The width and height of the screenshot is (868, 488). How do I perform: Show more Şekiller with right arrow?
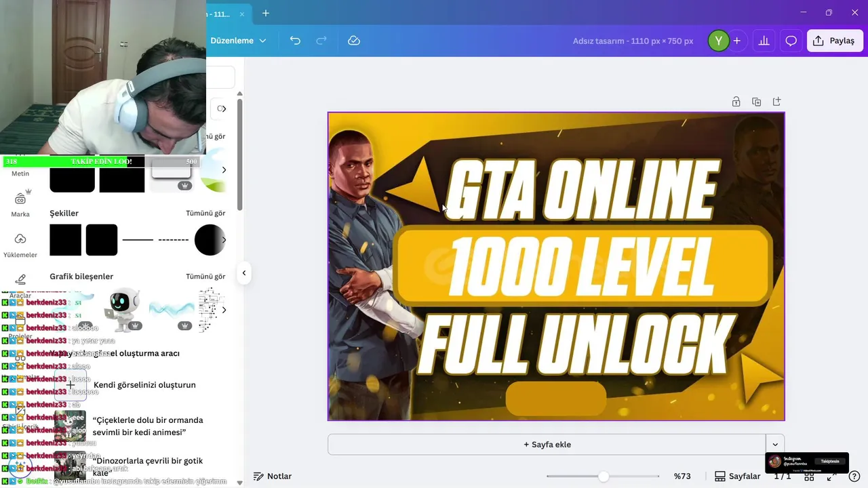(x=224, y=240)
